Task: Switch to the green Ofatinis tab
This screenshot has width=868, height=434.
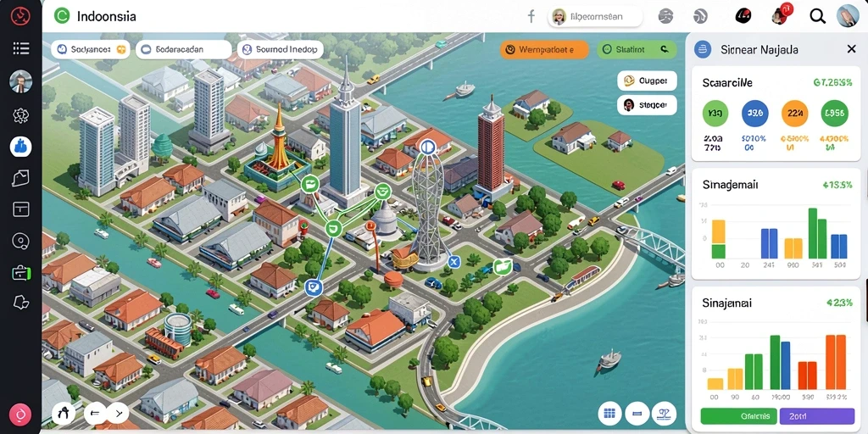Action: [x=739, y=415]
